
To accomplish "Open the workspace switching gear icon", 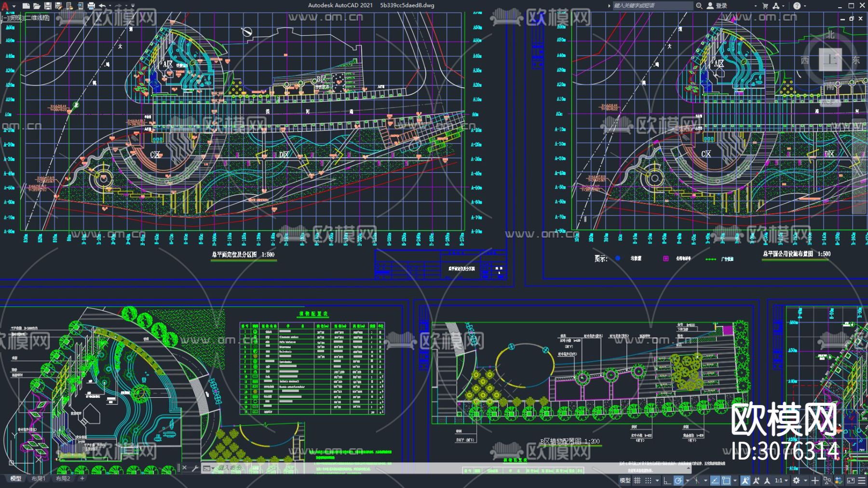I will (796, 480).
